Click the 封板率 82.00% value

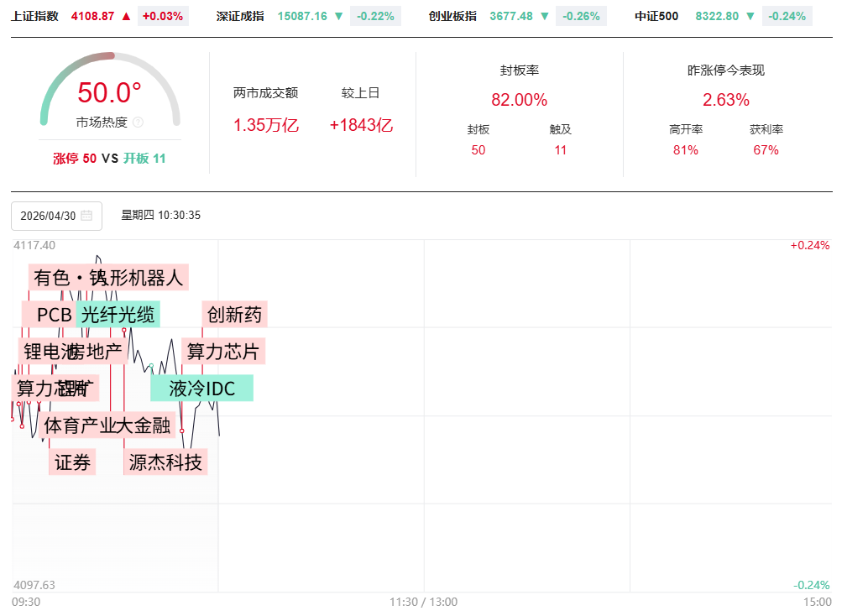(x=519, y=100)
